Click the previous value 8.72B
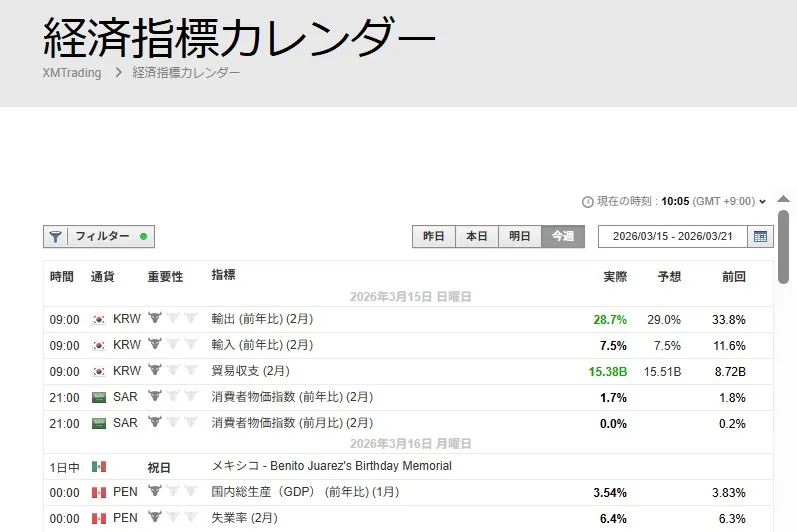 point(730,372)
